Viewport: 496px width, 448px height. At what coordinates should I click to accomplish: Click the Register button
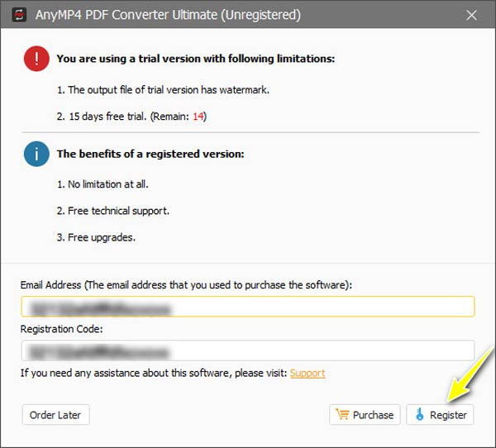[440, 414]
